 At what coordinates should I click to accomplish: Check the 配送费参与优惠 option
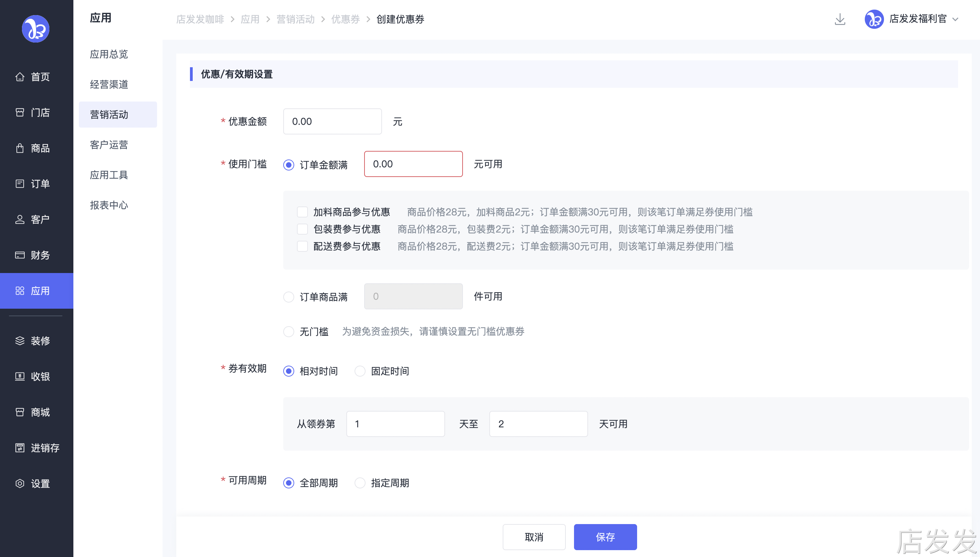[x=302, y=246]
